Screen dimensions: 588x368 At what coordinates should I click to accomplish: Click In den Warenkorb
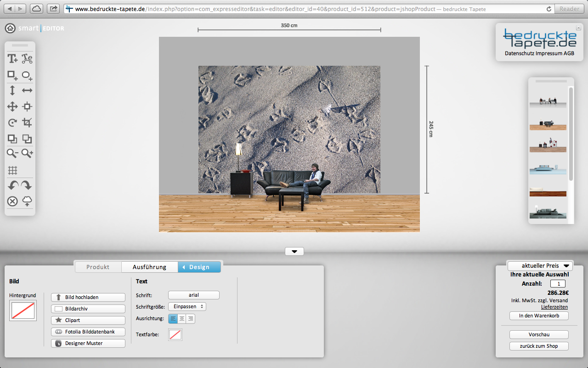tap(539, 316)
